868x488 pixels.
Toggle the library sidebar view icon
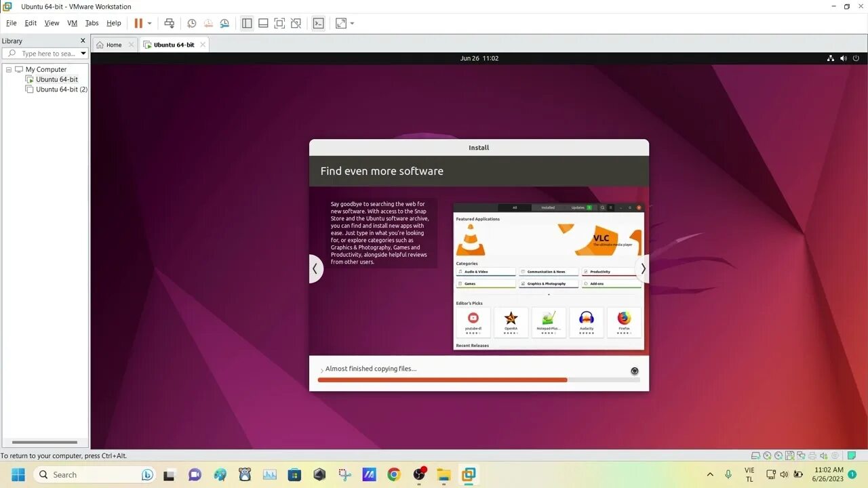247,23
